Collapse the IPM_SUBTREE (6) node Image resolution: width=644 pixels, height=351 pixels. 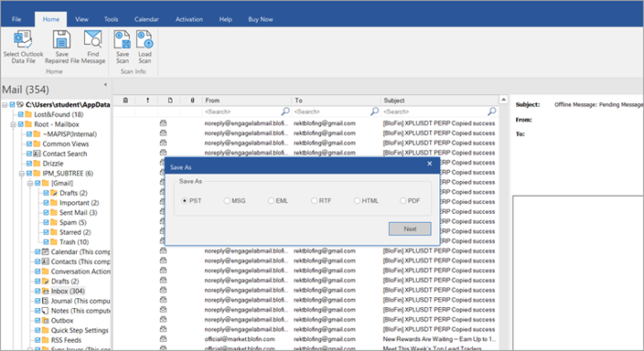[21, 174]
